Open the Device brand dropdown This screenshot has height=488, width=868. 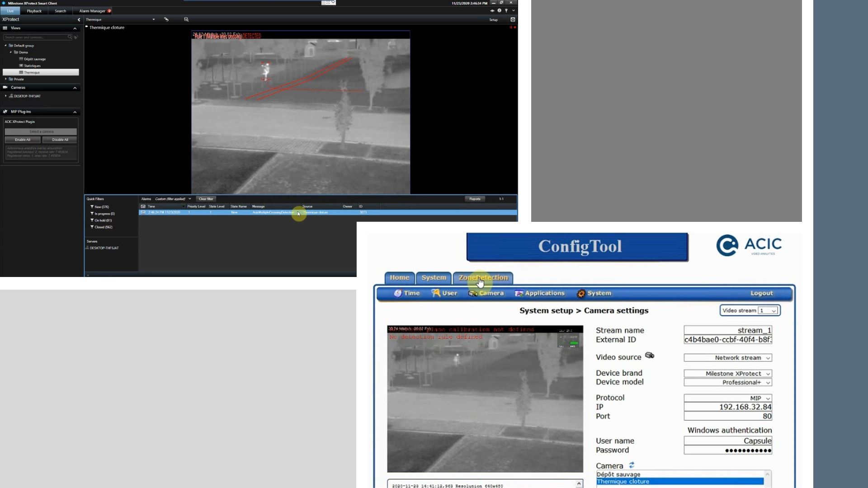click(728, 374)
